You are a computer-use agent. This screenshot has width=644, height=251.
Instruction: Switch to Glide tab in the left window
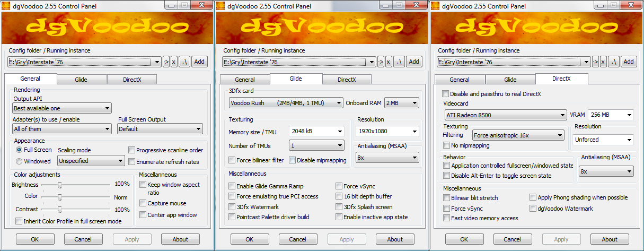point(81,80)
